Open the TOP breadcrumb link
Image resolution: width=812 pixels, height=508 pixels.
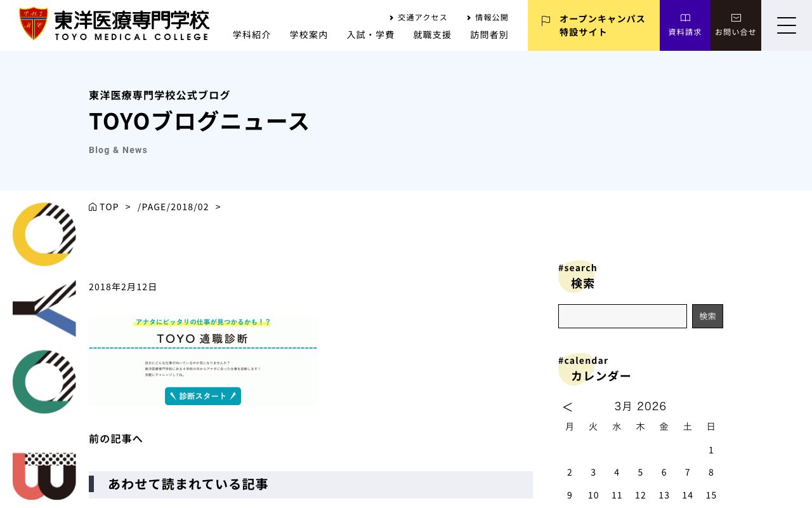coord(109,206)
